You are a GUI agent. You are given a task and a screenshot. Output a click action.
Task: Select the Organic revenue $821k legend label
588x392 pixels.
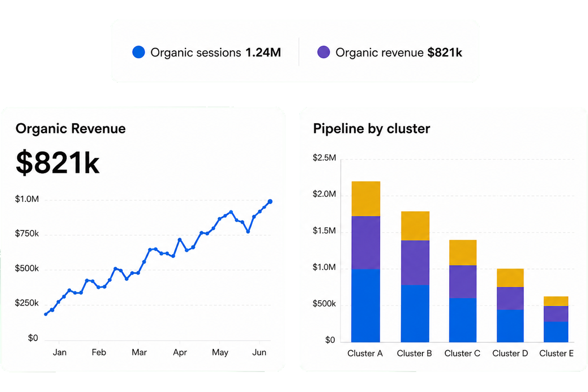(399, 52)
